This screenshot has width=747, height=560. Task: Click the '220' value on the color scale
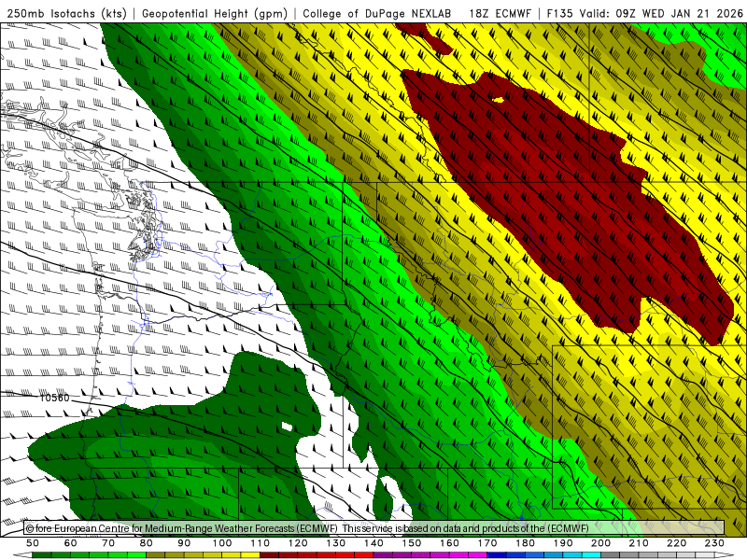pos(676,543)
